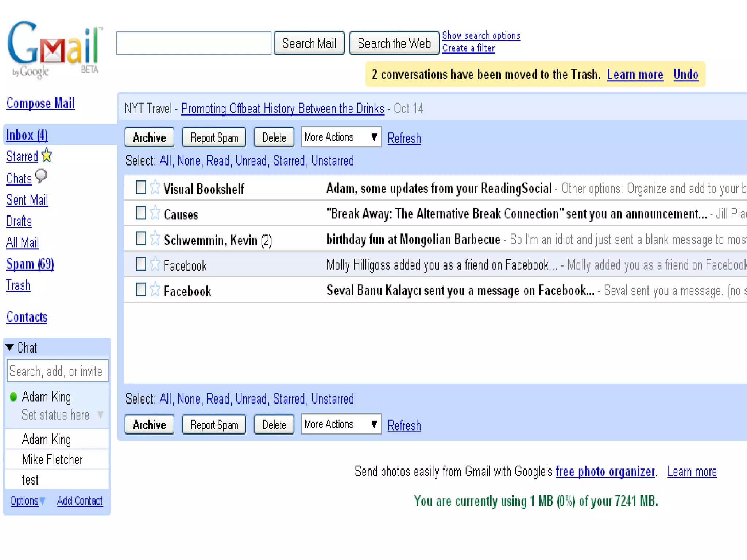This screenshot has width=747, height=560.
Task: Click the mail search input field
Action: 193,43
